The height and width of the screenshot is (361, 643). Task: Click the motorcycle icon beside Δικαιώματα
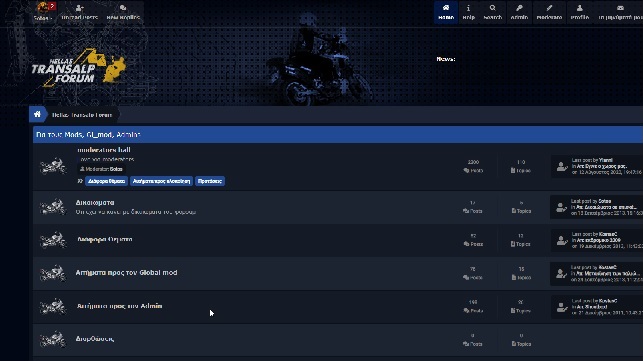(x=53, y=207)
